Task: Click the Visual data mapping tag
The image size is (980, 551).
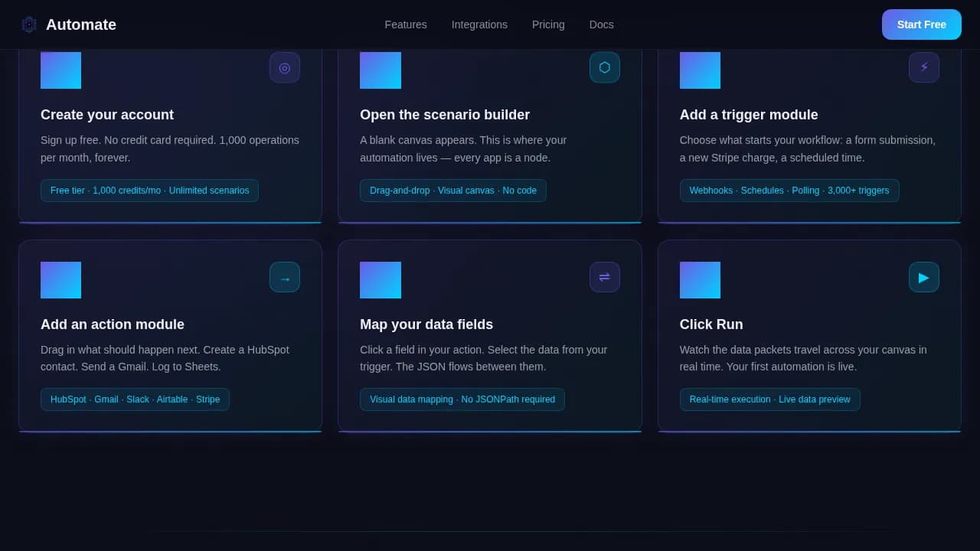Action: pos(462,399)
